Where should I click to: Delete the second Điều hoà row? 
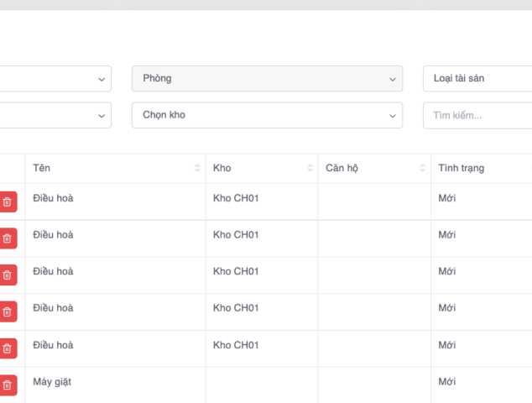pos(8,238)
